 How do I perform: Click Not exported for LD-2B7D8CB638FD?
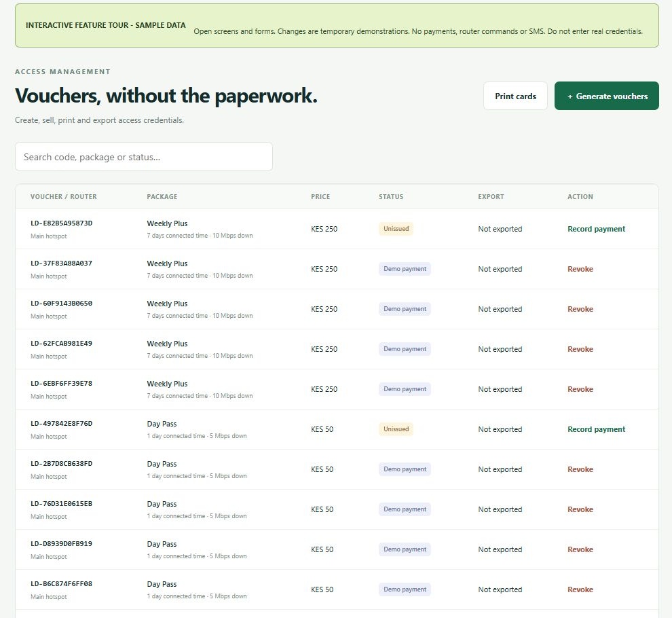pos(500,469)
